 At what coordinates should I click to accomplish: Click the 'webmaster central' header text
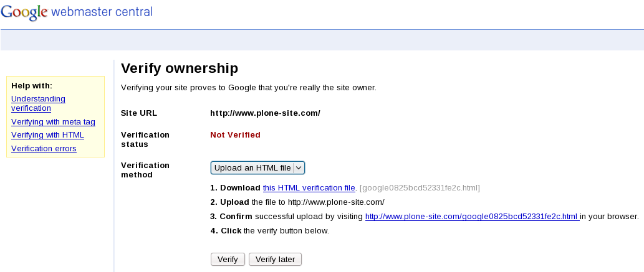pyautogui.click(x=101, y=12)
